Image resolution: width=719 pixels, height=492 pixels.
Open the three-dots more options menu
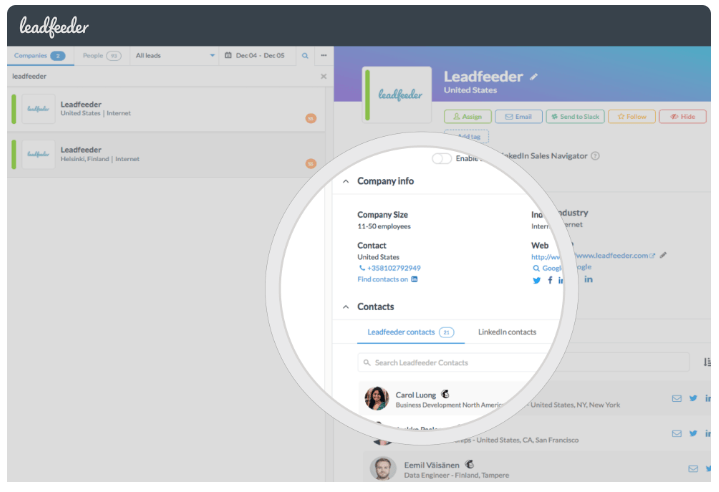tap(324, 55)
